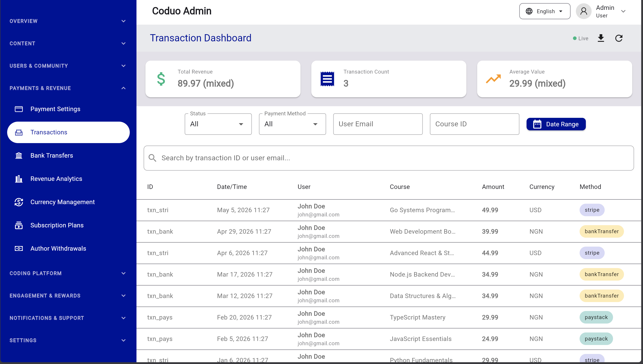Click the Total Revenue 89.97 (mixed) value
Viewport: 643px width, 364px height.
click(x=206, y=83)
